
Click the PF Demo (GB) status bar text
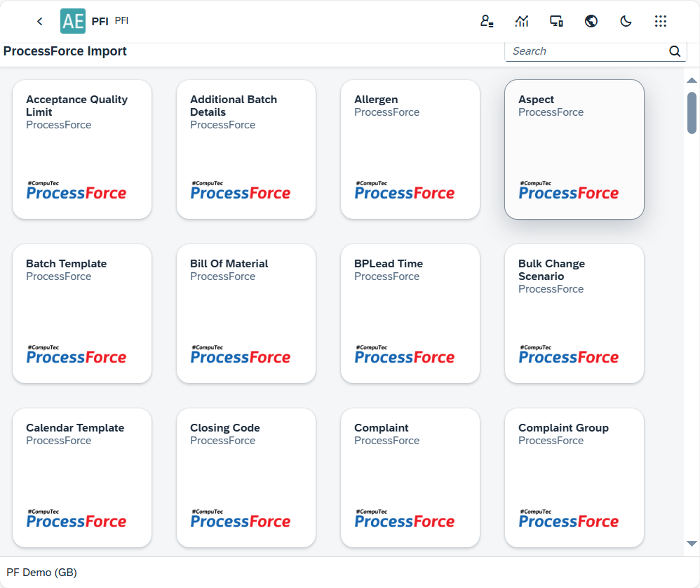[x=41, y=573]
